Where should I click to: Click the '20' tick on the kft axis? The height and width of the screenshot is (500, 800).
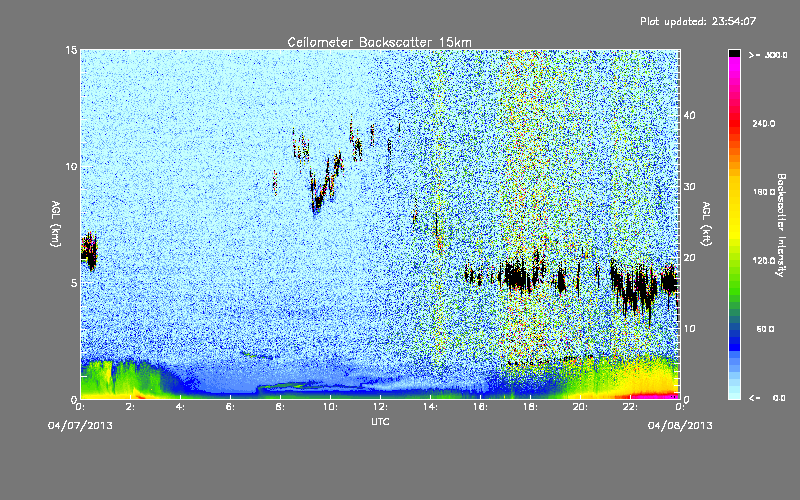point(689,258)
